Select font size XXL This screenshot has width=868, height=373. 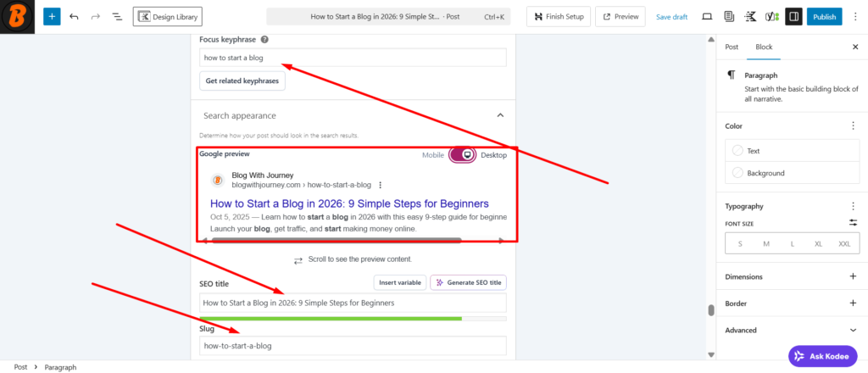(x=844, y=243)
